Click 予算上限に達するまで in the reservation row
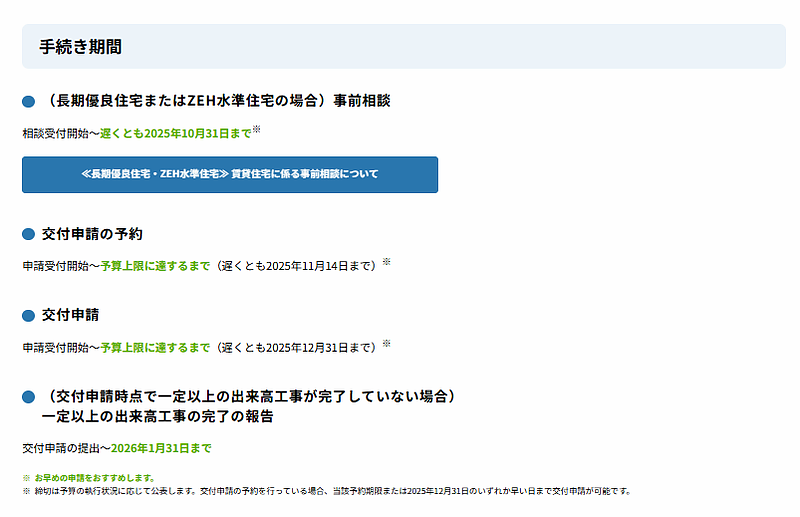 click(155, 266)
